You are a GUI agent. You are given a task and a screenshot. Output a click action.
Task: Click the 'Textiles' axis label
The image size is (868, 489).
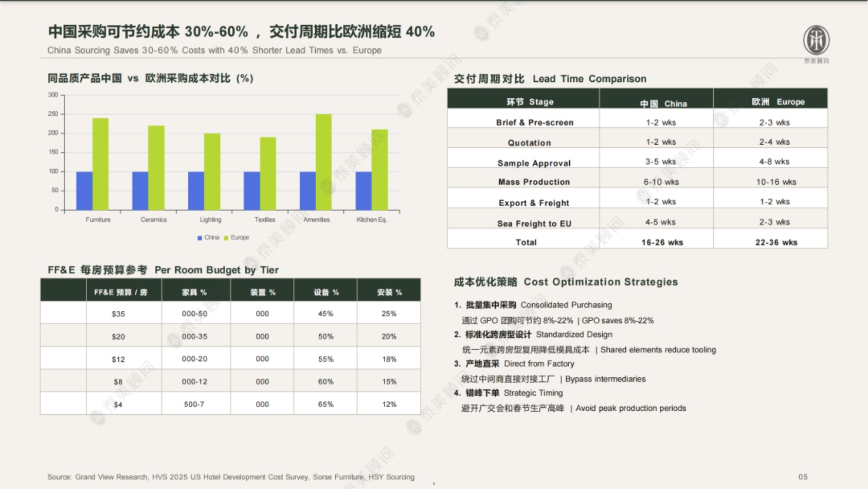click(x=265, y=220)
